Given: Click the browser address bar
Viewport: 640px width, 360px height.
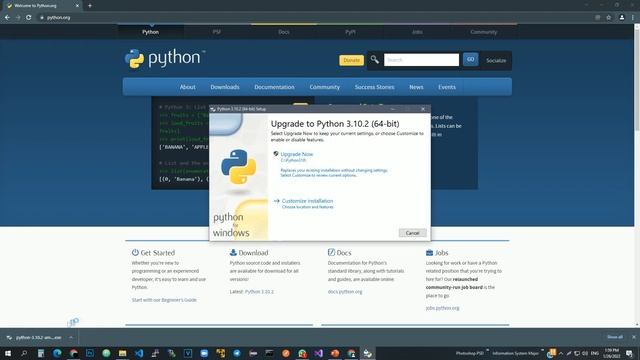Looking at the screenshot, I should click(x=314, y=18).
